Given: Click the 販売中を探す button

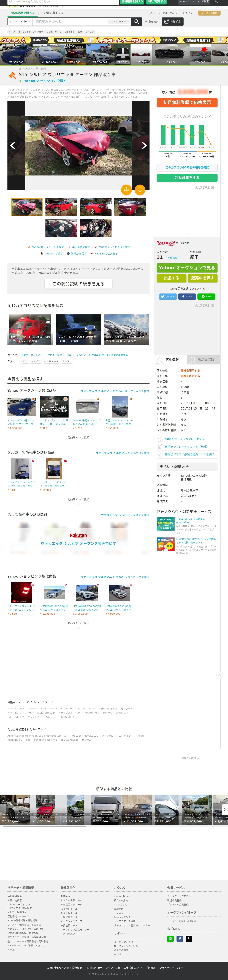Looking at the screenshot, I should coord(202,278).
